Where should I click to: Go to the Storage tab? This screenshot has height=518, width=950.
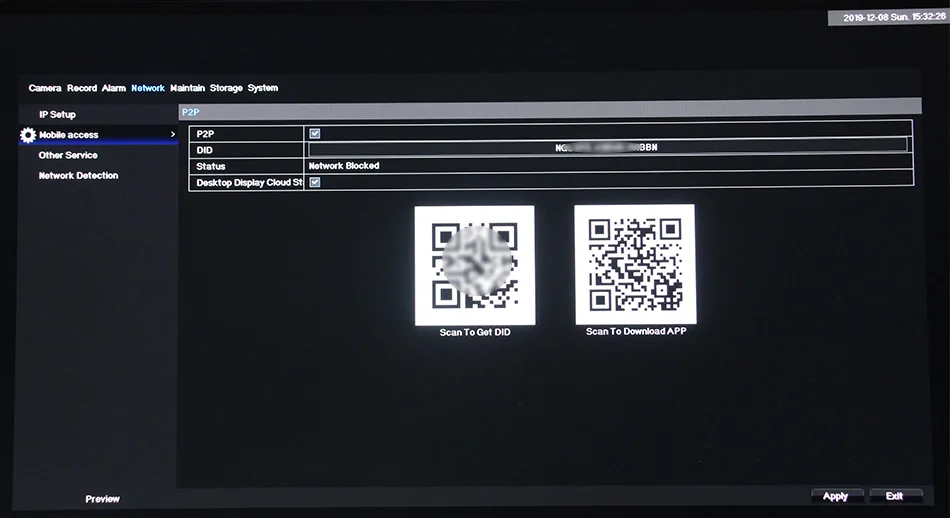(226, 88)
